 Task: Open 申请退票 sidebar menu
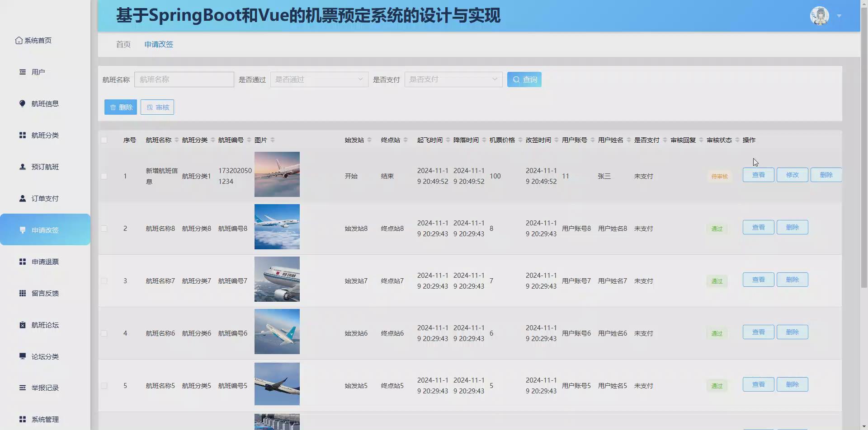[x=45, y=262]
